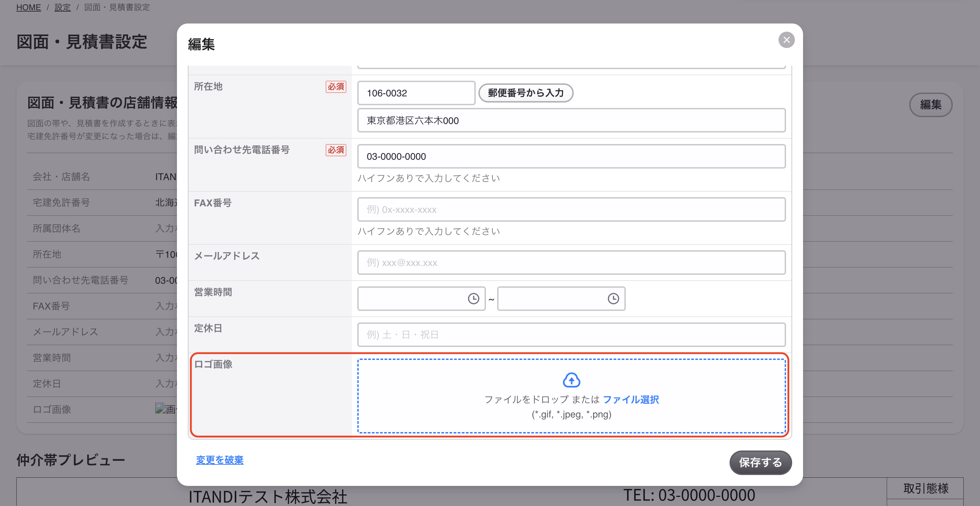The image size is (980, 506).
Task: Click the メールアドレス input field
Action: click(571, 262)
